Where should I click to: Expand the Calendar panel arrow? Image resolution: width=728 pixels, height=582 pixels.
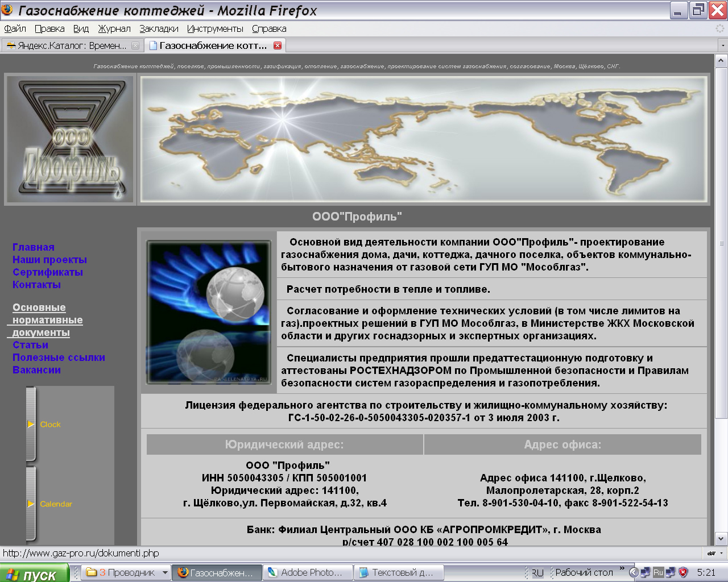[x=31, y=504]
